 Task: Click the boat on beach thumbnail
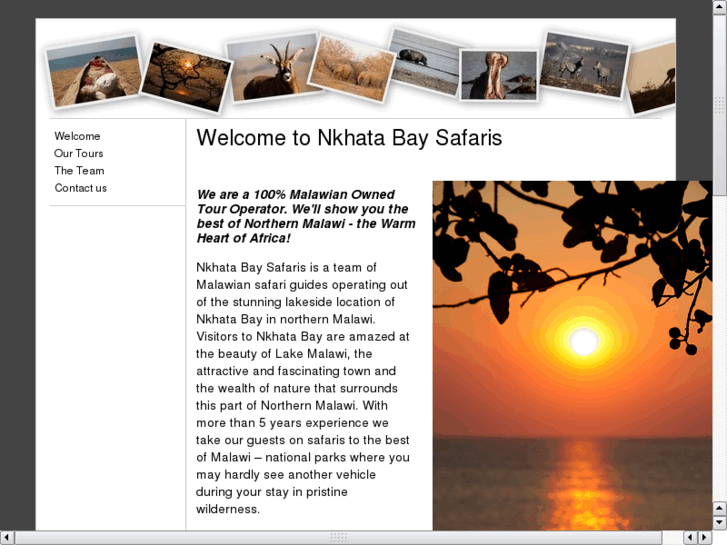[x=94, y=72]
